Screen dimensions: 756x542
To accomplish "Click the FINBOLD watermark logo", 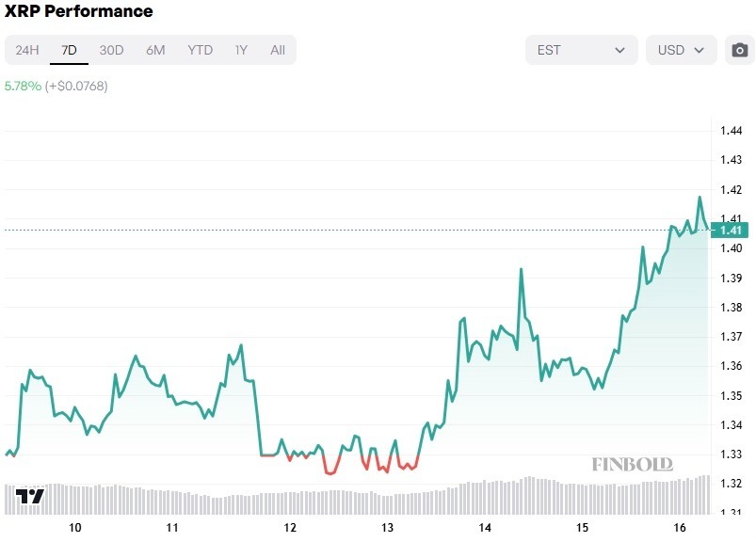I will click(632, 464).
